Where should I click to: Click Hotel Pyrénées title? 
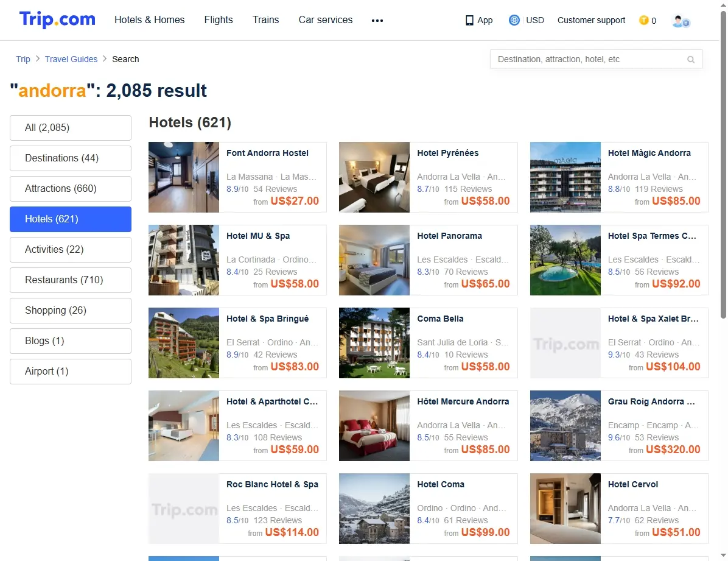pos(447,153)
